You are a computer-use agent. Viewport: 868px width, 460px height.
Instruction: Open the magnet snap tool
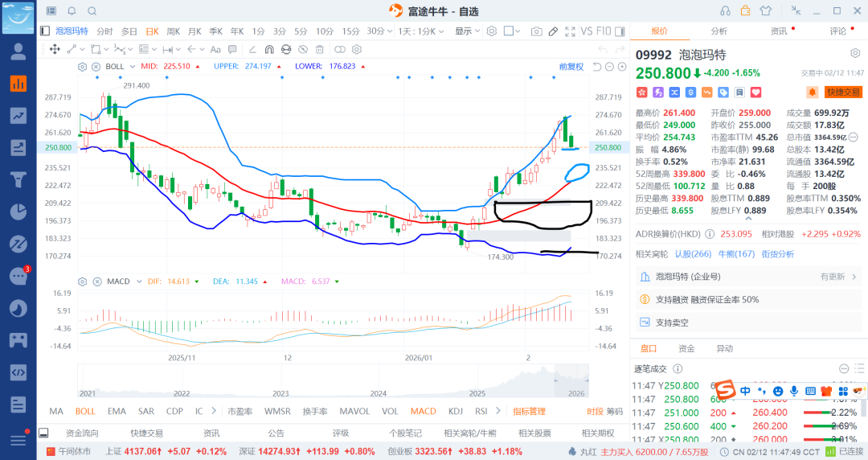(x=269, y=49)
